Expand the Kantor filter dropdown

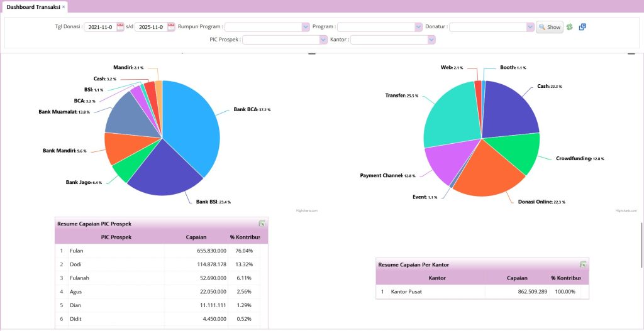(x=431, y=40)
